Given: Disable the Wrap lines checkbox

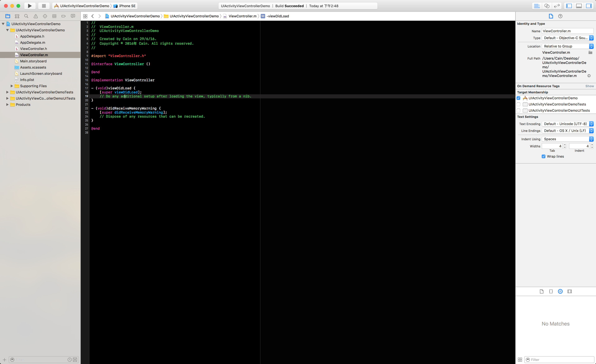Looking at the screenshot, I should point(544,157).
